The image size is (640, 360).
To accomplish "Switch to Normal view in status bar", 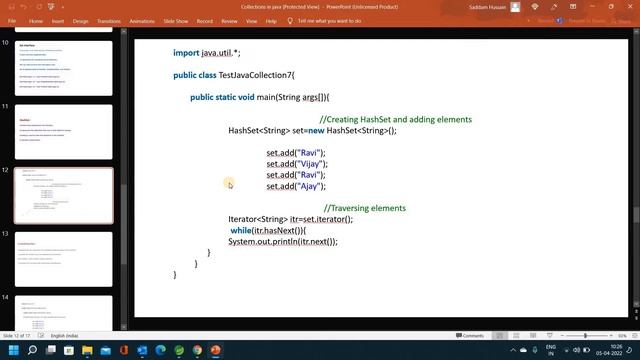I will point(500,336).
